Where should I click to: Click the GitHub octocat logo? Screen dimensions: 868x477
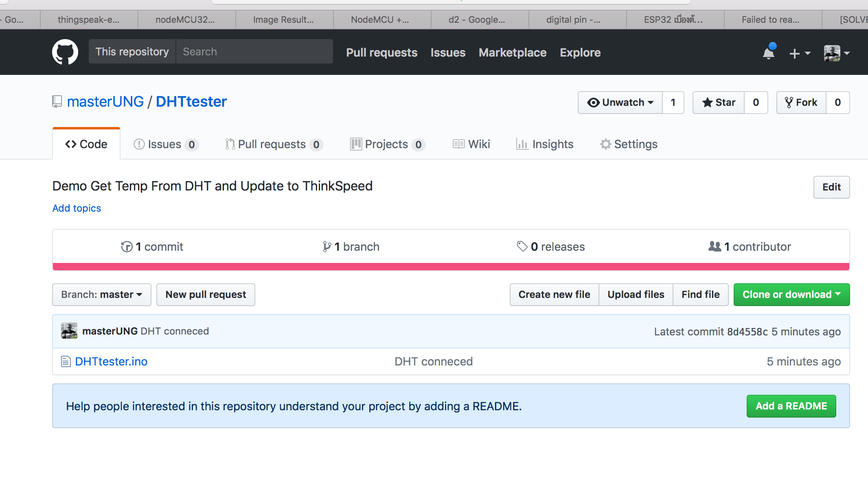[65, 52]
